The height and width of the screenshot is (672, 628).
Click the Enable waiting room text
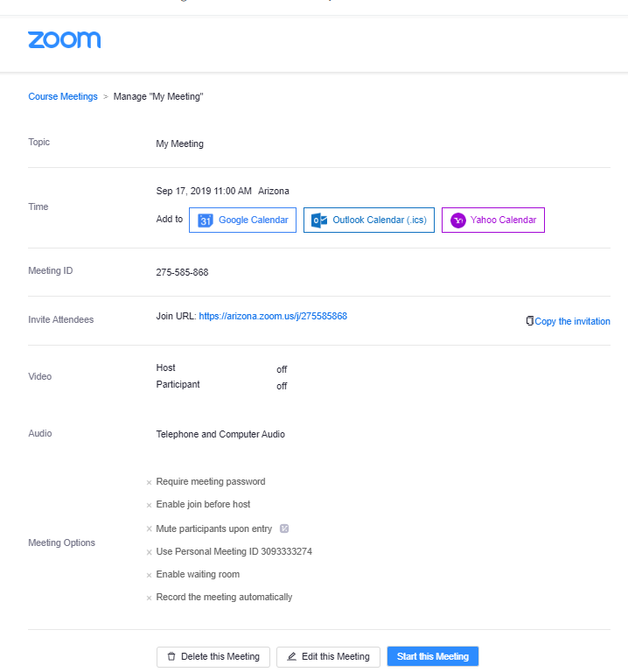point(198,574)
